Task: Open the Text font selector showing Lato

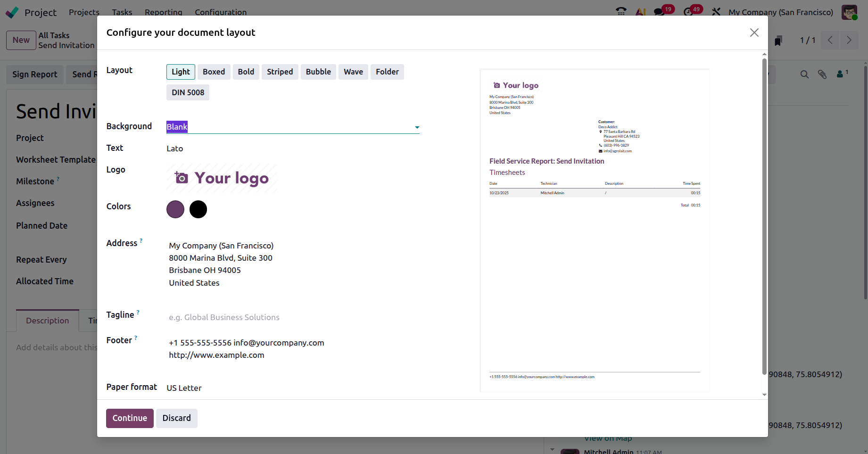Action: click(175, 149)
